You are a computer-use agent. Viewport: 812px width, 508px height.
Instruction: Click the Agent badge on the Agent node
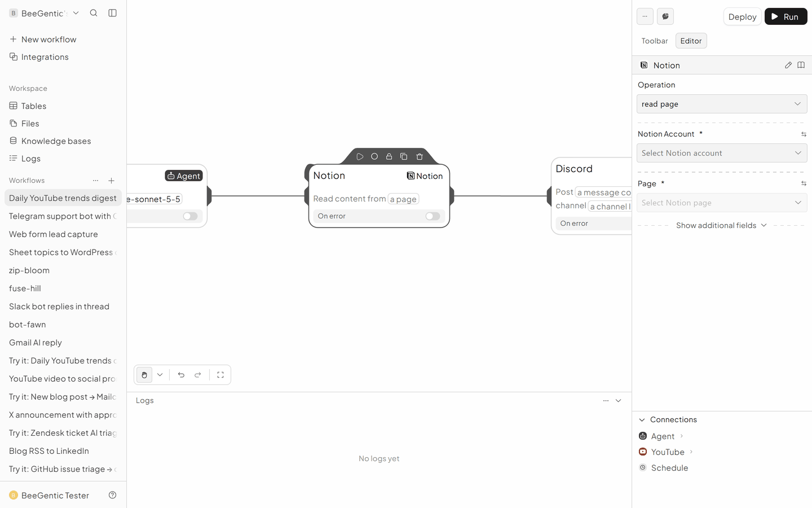184,176
